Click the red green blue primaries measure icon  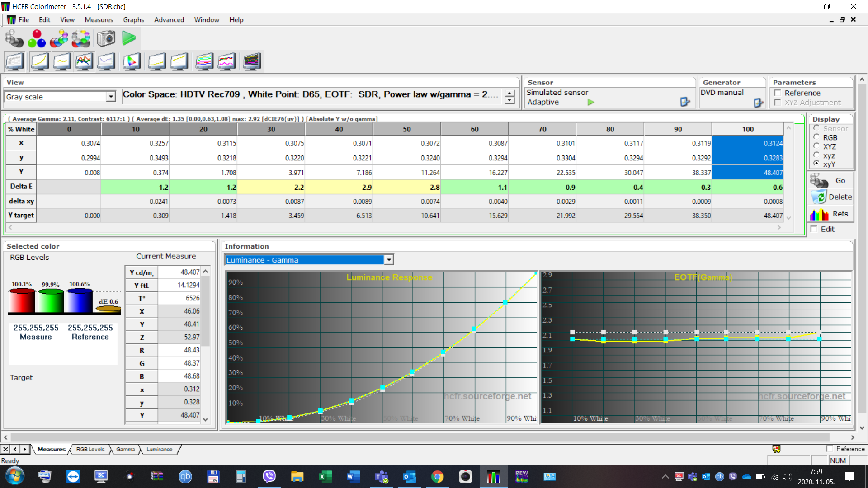click(x=37, y=39)
